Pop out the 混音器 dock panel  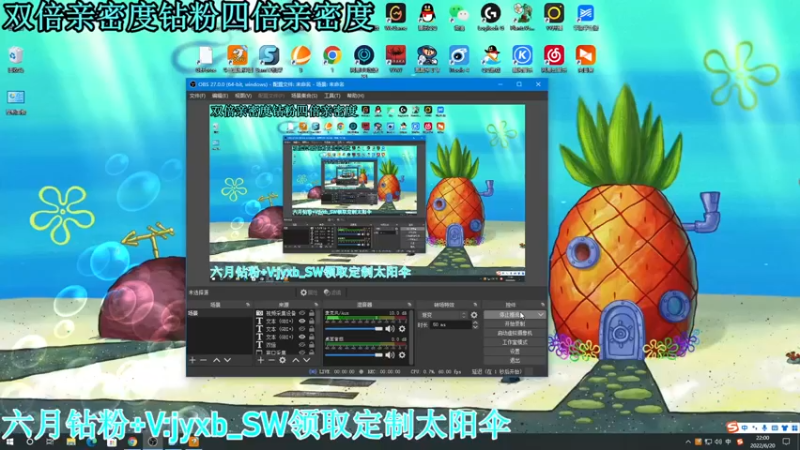click(409, 305)
